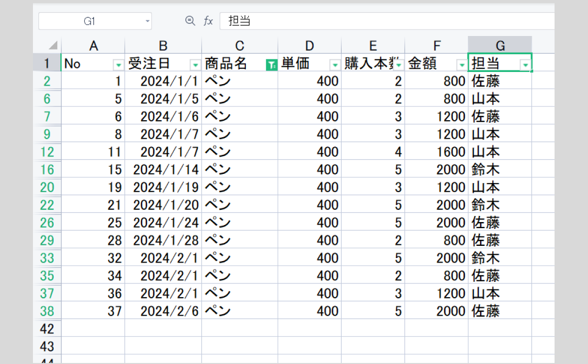This screenshot has height=364, width=588.
Task: Click No cell with value 15
Action: point(93,169)
